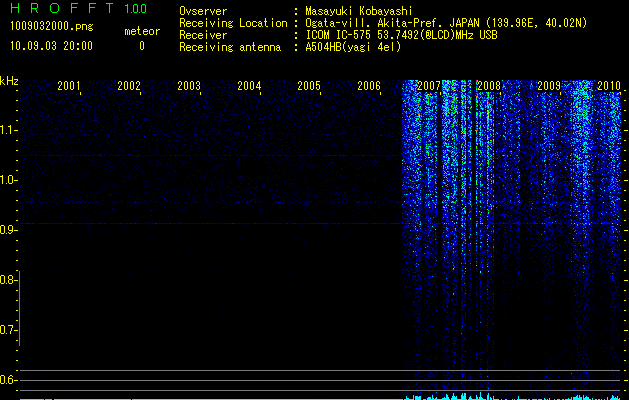Click the kHz axis unit label

click(9, 81)
